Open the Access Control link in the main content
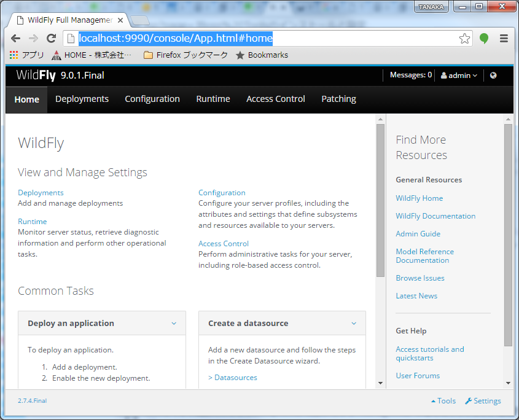This screenshot has width=519, height=420. pyautogui.click(x=224, y=244)
